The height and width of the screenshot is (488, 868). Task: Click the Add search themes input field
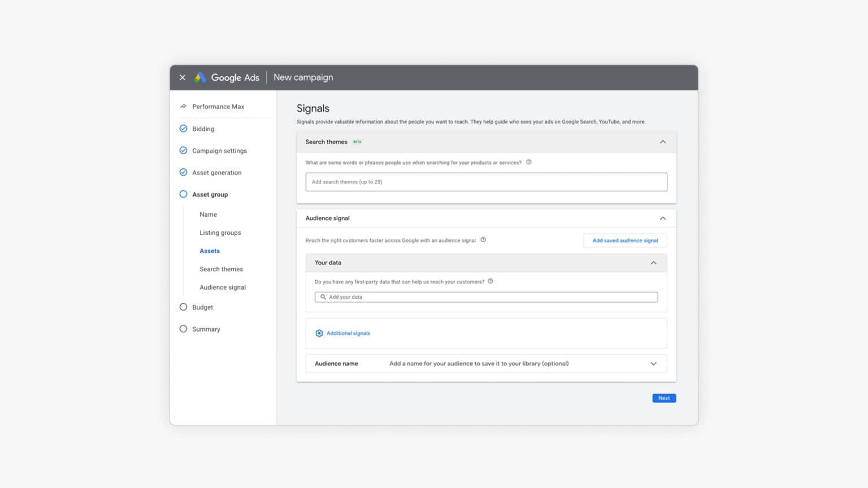click(x=486, y=181)
